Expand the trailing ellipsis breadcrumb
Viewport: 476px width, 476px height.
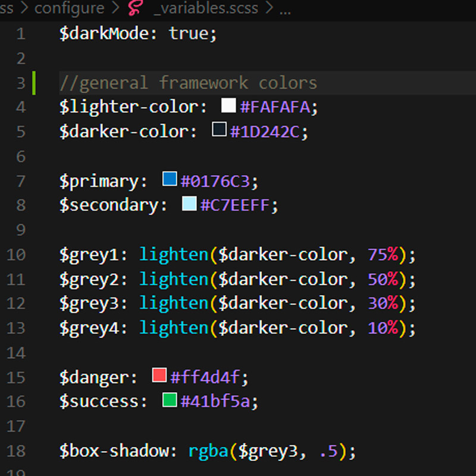[x=284, y=9]
